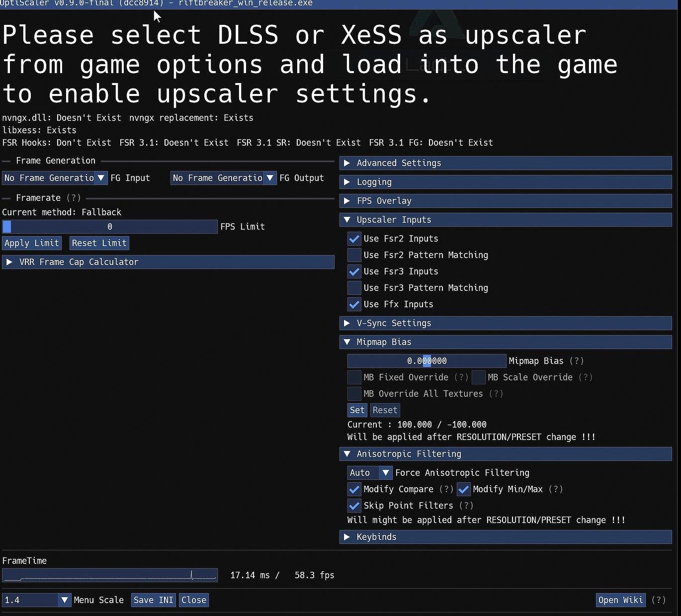Screen dimensions: 681x616
Task: Click the Reset Limit button
Action: (99, 243)
